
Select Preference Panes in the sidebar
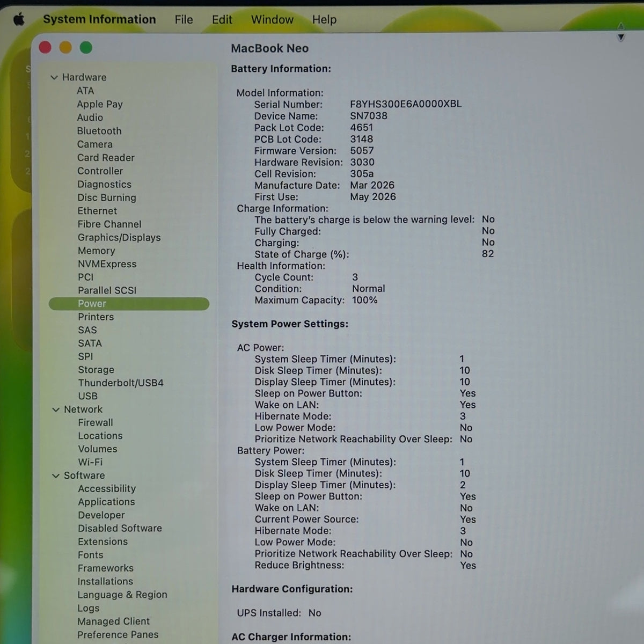click(x=118, y=634)
